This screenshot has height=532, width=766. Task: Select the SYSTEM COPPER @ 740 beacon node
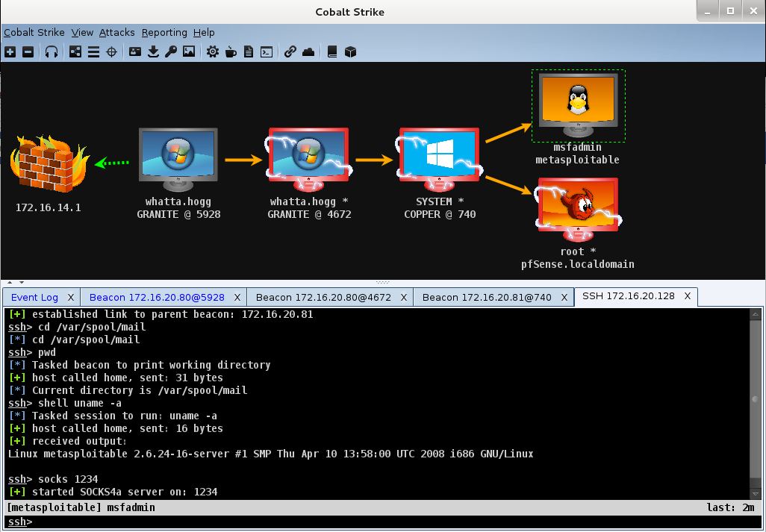point(438,158)
